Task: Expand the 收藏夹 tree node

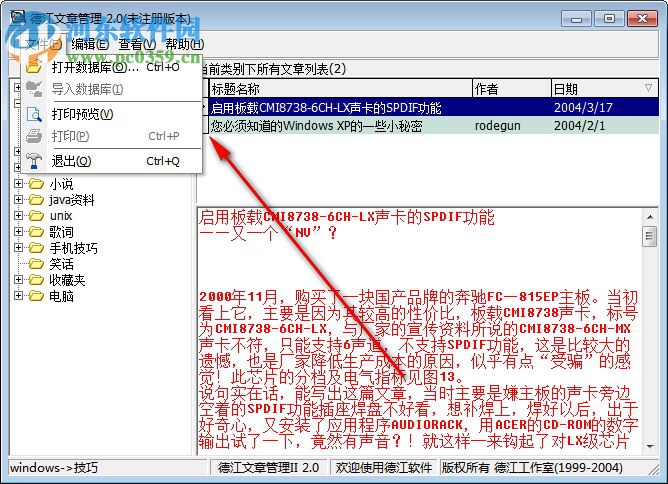Action: pos(18,279)
